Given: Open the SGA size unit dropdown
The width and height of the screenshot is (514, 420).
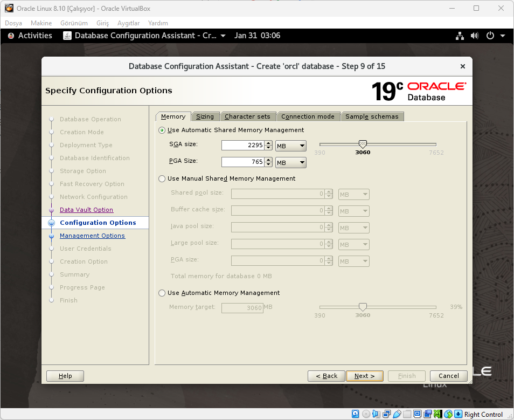Looking at the screenshot, I should pyautogui.click(x=291, y=146).
